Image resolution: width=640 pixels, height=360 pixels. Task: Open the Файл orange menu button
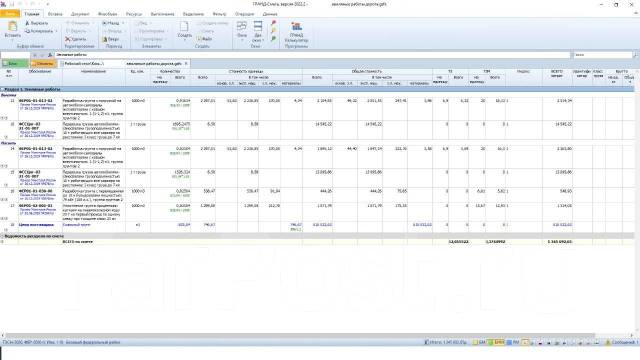pos(10,14)
